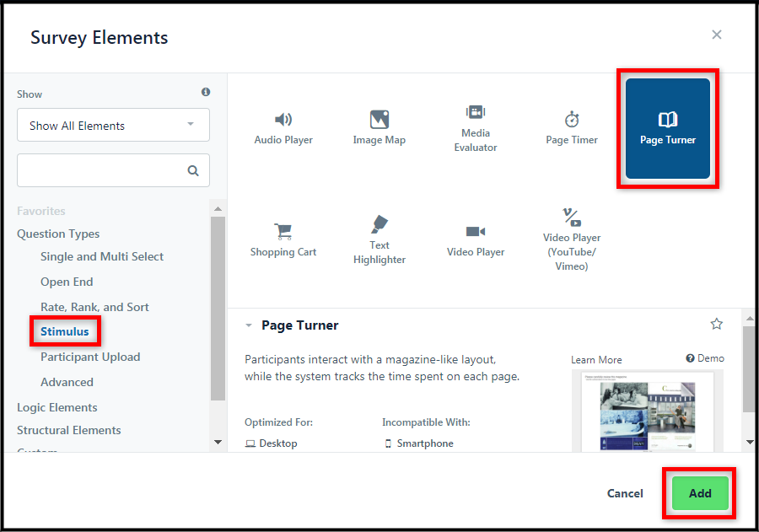Select Video Player (YouTube/Vimeo) element
This screenshot has height=532, width=759.
[572, 240]
